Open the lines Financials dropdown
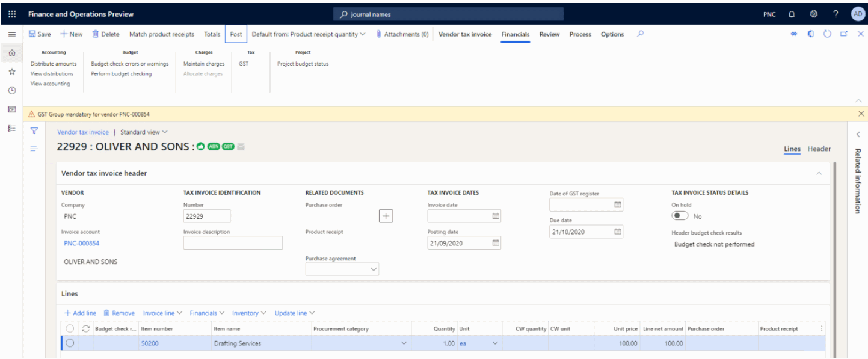 point(207,313)
